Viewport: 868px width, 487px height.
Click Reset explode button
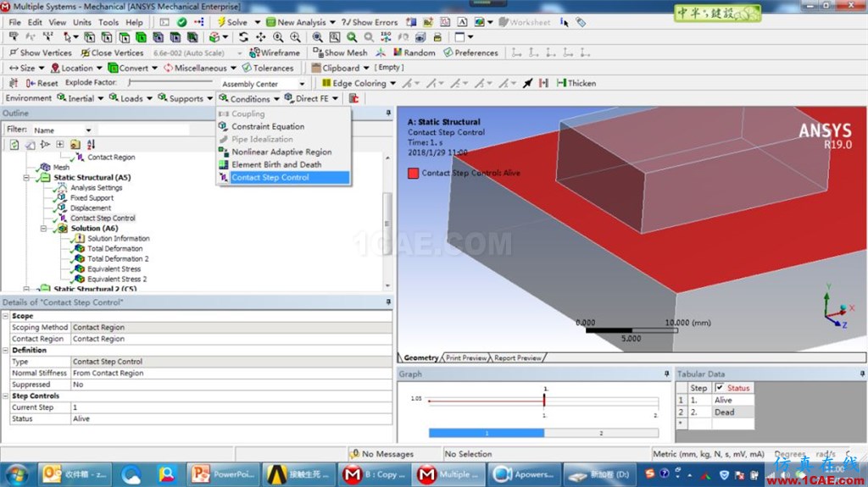click(42, 83)
